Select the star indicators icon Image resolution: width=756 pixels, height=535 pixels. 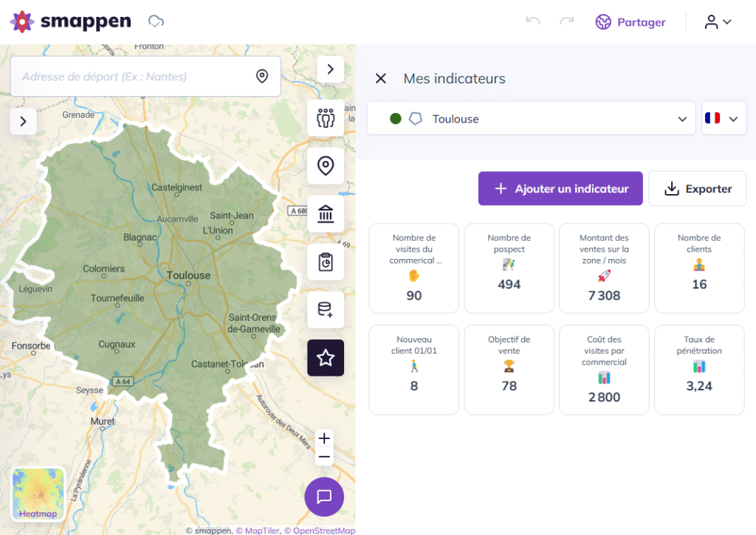coord(326,358)
